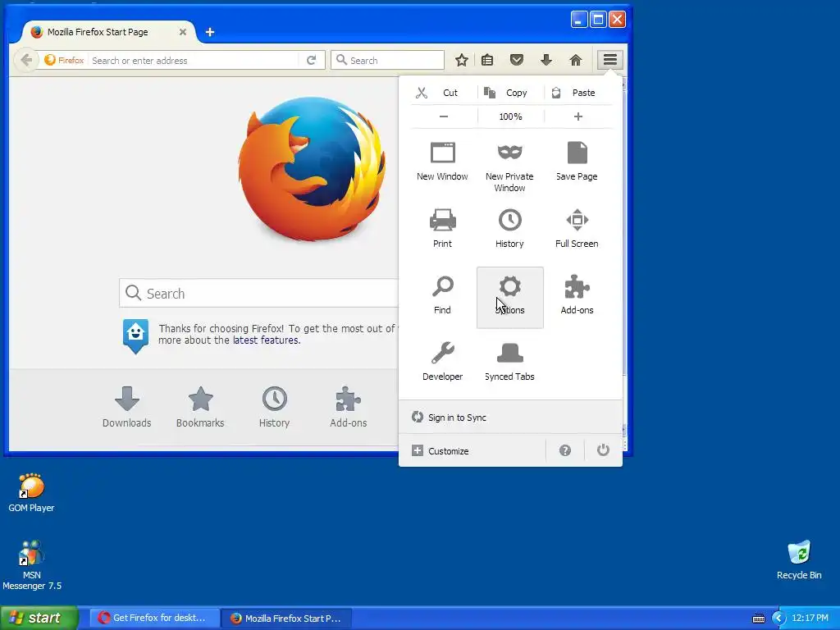This screenshot has width=840, height=630.
Task: Select MSN Messenger 7.5 desktop shortcut
Action: tap(32, 565)
